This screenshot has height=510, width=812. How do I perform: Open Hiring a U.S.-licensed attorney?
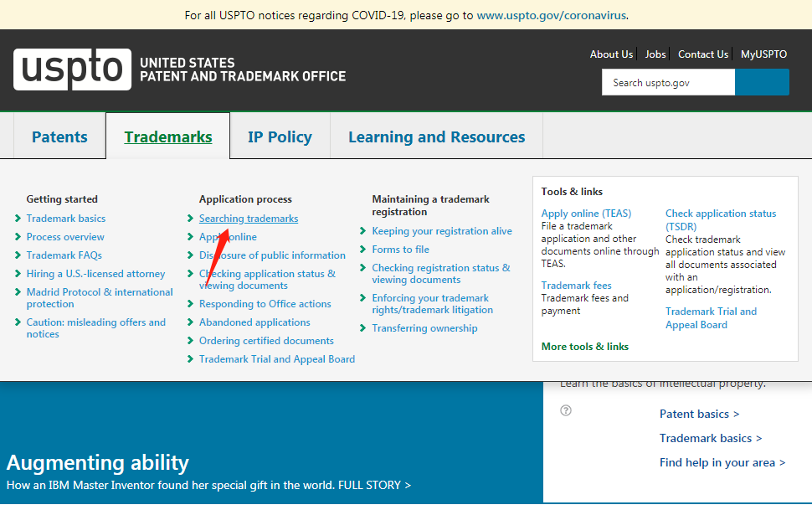[95, 274]
